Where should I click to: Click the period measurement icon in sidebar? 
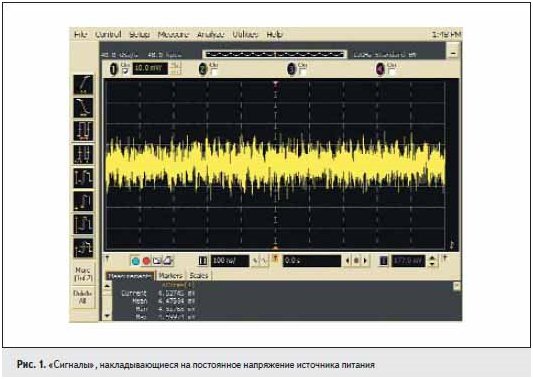point(83,131)
